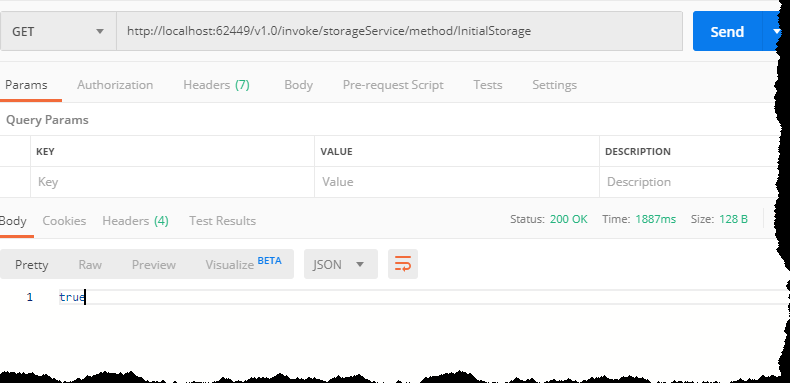
Task: Open the Test Results tab
Action: click(x=222, y=221)
